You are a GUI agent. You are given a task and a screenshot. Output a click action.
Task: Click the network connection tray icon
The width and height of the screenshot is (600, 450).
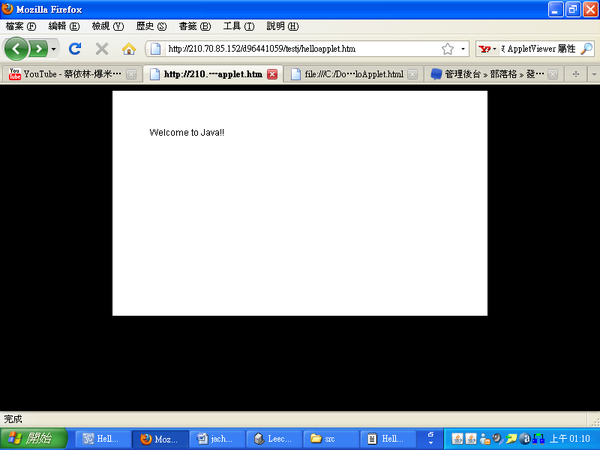[x=538, y=439]
